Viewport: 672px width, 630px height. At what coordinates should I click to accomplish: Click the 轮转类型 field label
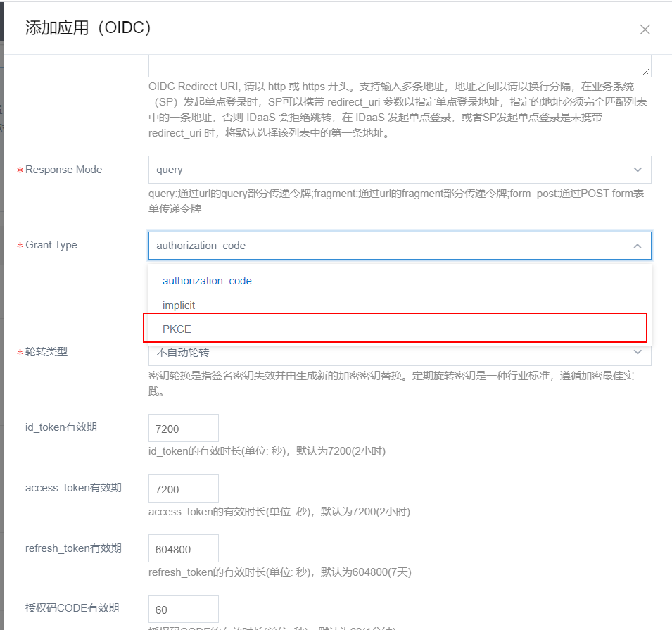coord(46,352)
